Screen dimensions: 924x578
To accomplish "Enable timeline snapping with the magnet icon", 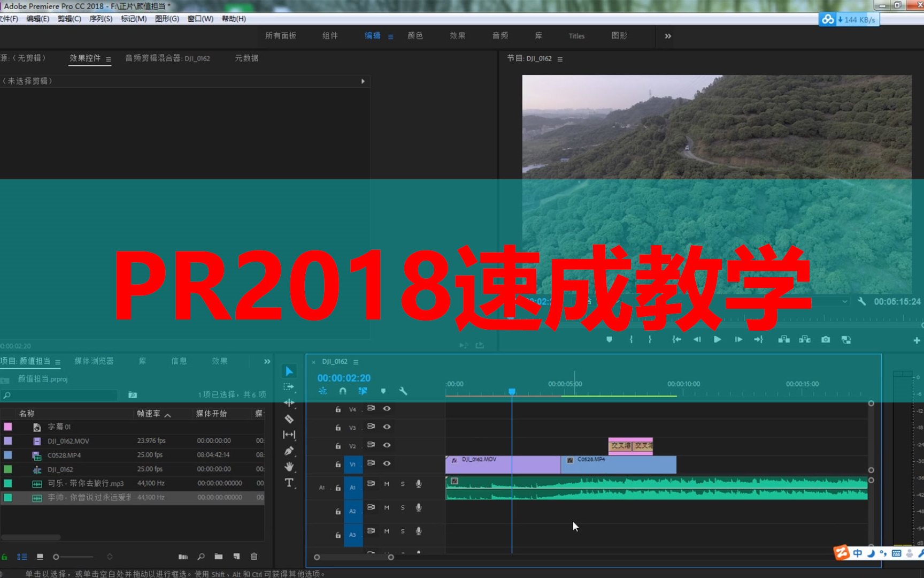I will [343, 391].
